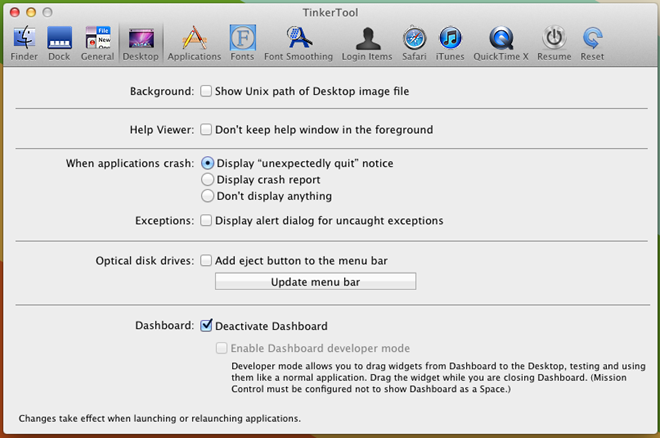Open the Applications settings pane
This screenshot has width=660, height=438.
tap(194, 43)
